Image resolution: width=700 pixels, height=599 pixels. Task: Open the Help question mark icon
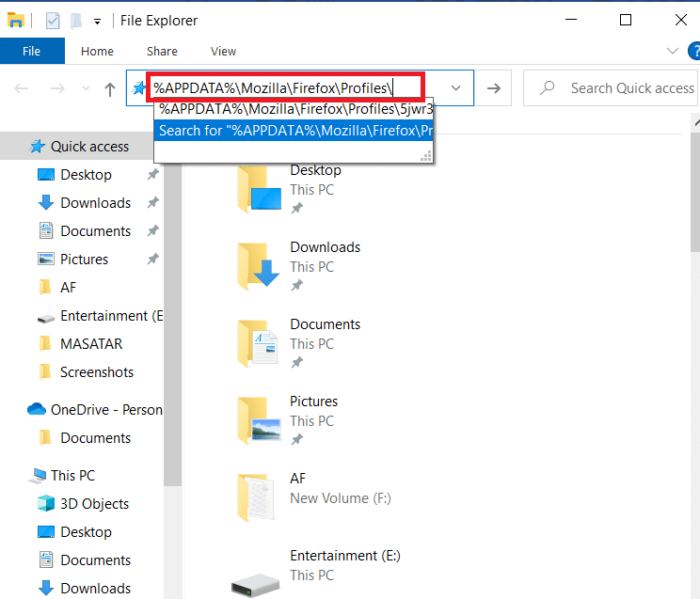tap(694, 51)
